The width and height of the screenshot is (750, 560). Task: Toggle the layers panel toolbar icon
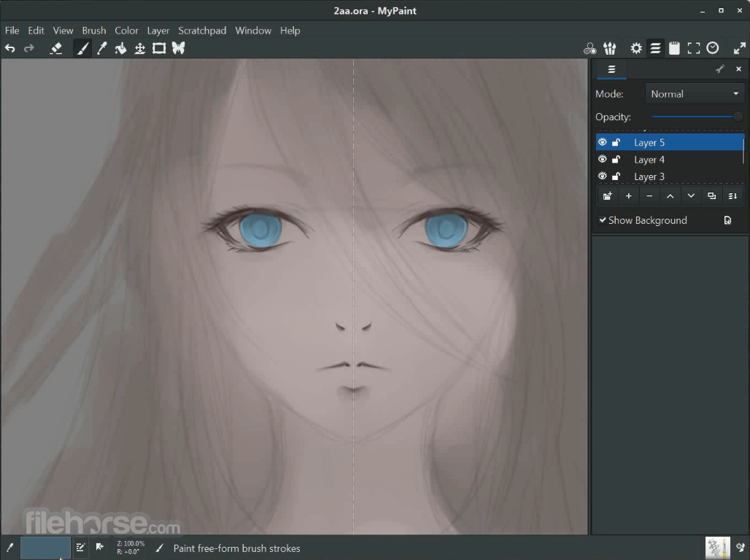(655, 48)
